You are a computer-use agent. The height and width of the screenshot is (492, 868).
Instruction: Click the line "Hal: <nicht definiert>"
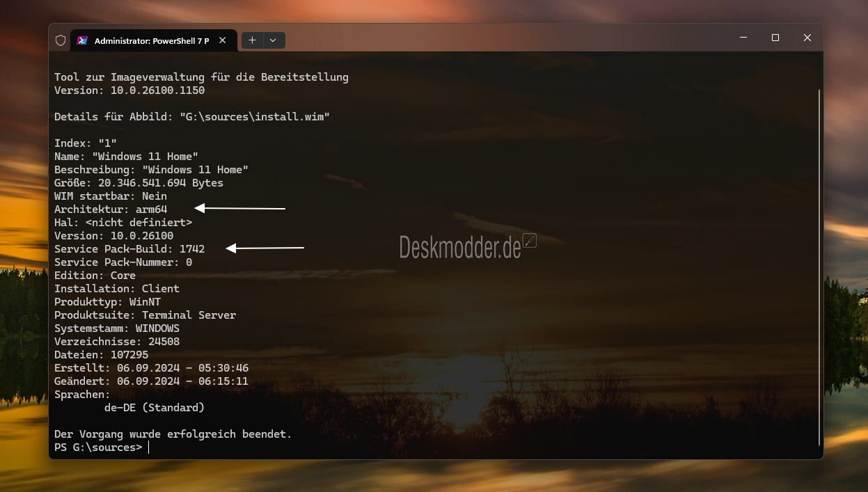(x=123, y=223)
